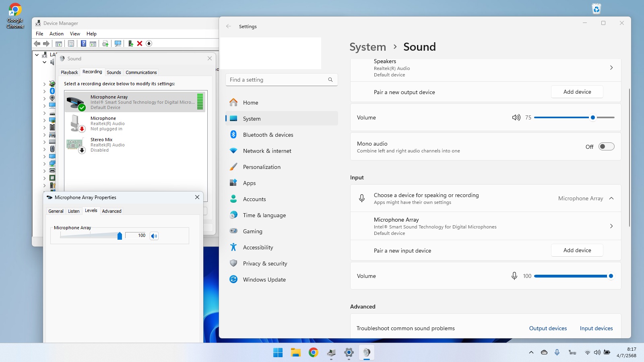This screenshot has width=644, height=362.
Task: Toggle Mono audio switch
Action: point(606,146)
